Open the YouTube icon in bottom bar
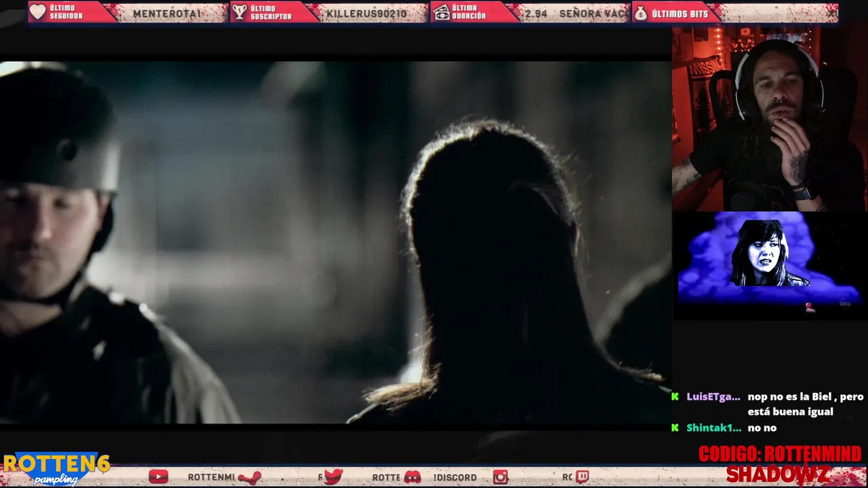This screenshot has height=488, width=868. (158, 477)
